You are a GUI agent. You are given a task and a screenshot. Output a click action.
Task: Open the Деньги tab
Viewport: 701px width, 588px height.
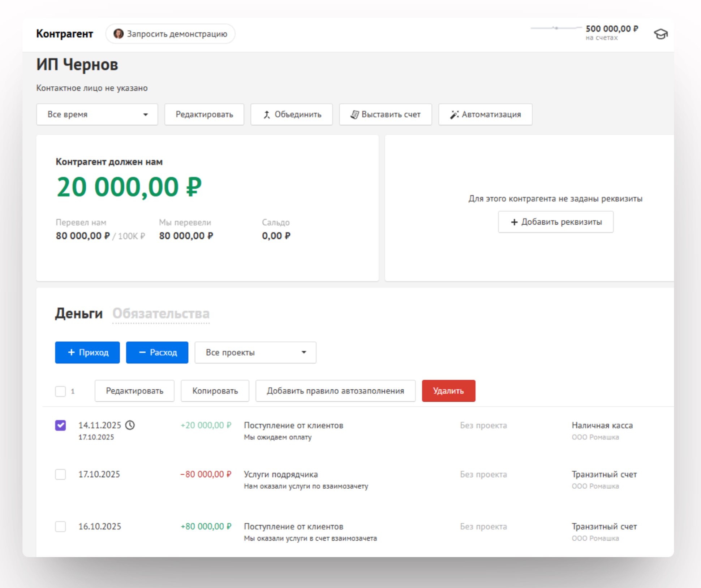[x=79, y=313]
